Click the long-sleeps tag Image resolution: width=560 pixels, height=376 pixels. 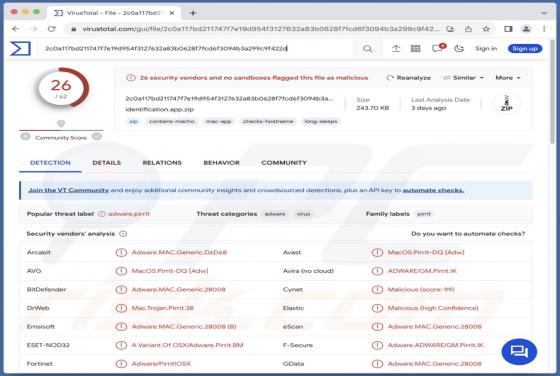click(x=321, y=122)
